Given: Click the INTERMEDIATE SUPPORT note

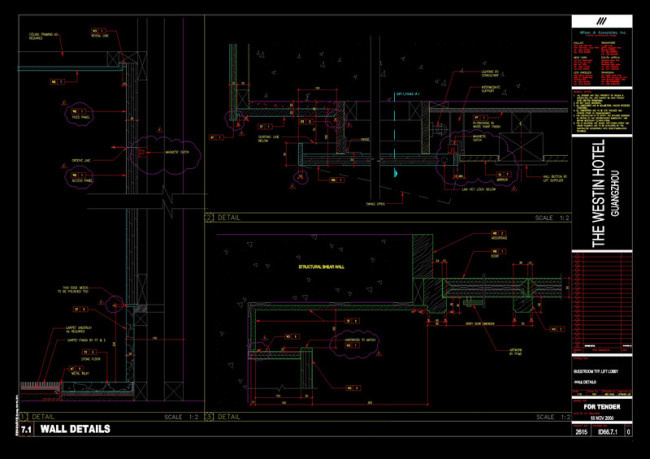Looking at the screenshot, I should coord(491,89).
